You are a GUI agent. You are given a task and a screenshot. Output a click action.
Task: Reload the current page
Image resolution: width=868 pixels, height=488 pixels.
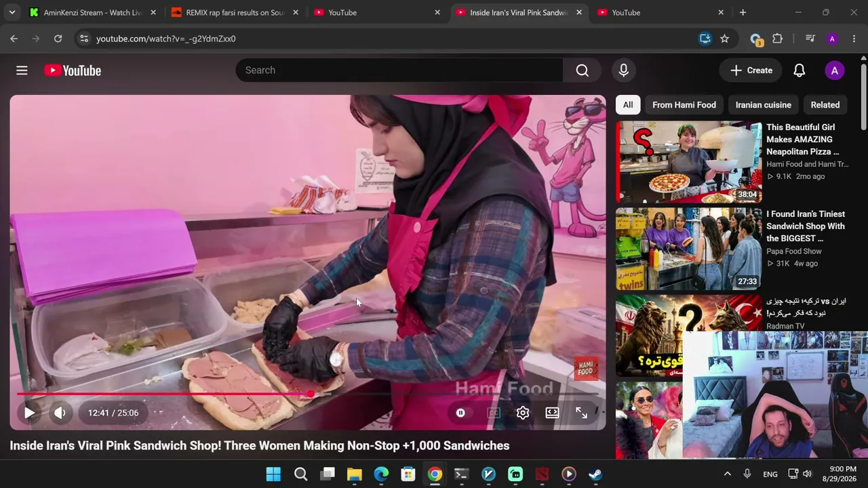click(x=58, y=39)
